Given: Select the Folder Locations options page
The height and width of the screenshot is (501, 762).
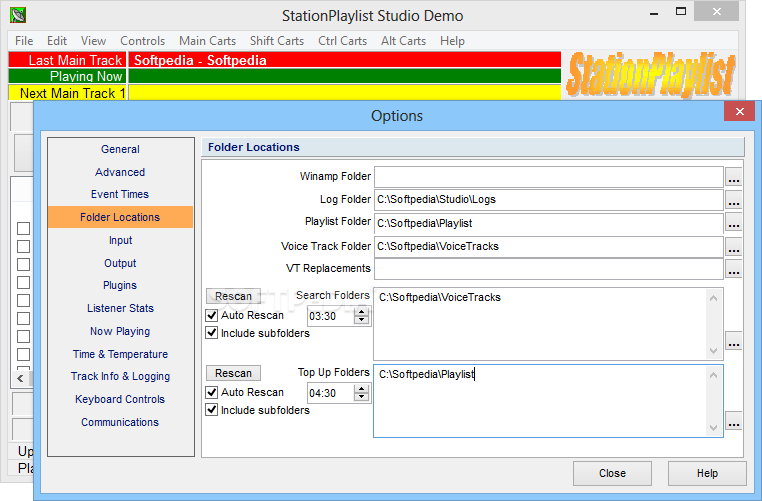Looking at the screenshot, I should pyautogui.click(x=120, y=217).
